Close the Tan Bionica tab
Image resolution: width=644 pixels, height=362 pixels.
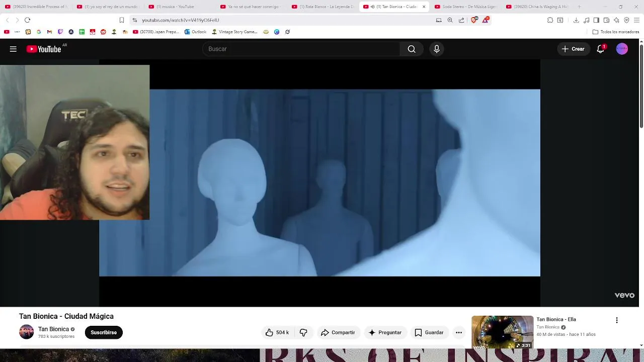(424, 7)
